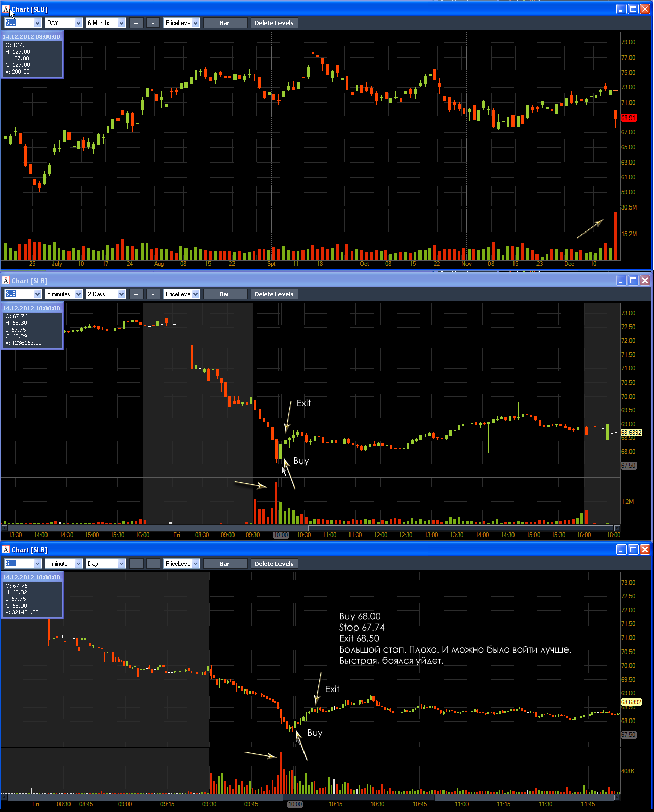
Task: Click highlighted 10:00 time marker on 5 minutes chart
Action: [281, 535]
